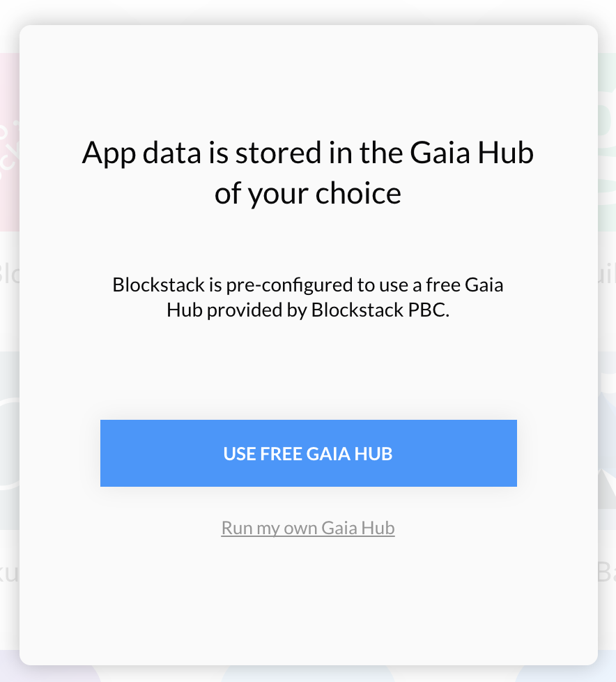
Task: Select the blue USE FREE GAIA HUB label text
Action: point(307,453)
